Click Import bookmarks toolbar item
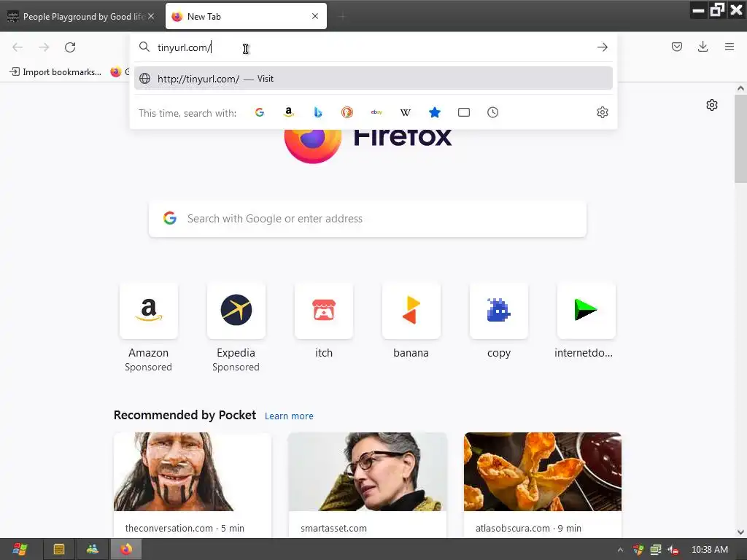The image size is (747, 560). pos(55,72)
